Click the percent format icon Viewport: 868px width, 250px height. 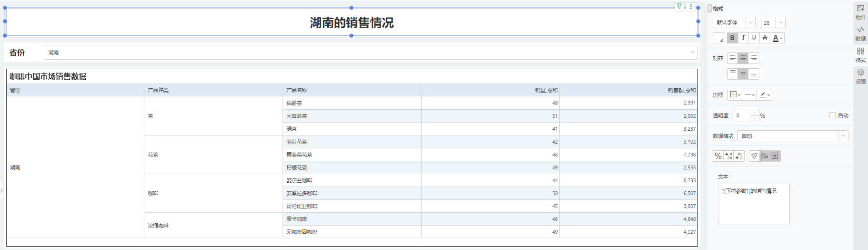click(x=718, y=156)
